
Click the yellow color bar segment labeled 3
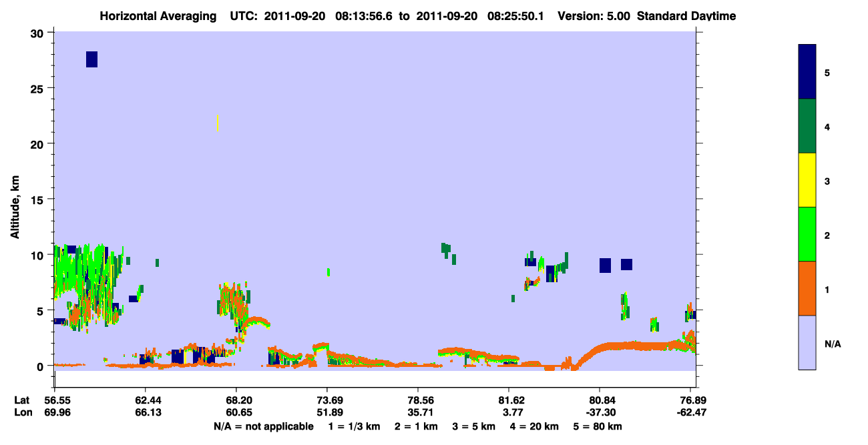(x=807, y=180)
